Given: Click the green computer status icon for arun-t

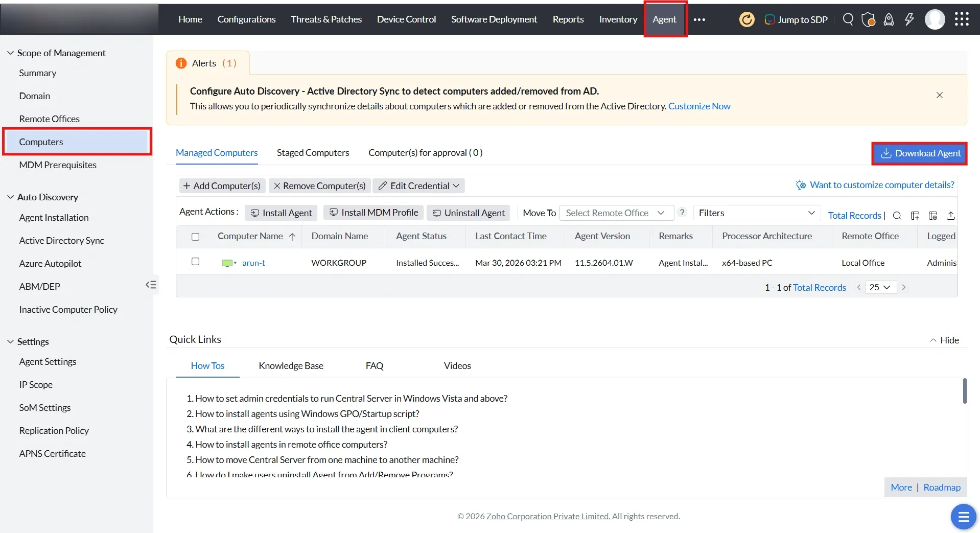Looking at the screenshot, I should coord(227,263).
